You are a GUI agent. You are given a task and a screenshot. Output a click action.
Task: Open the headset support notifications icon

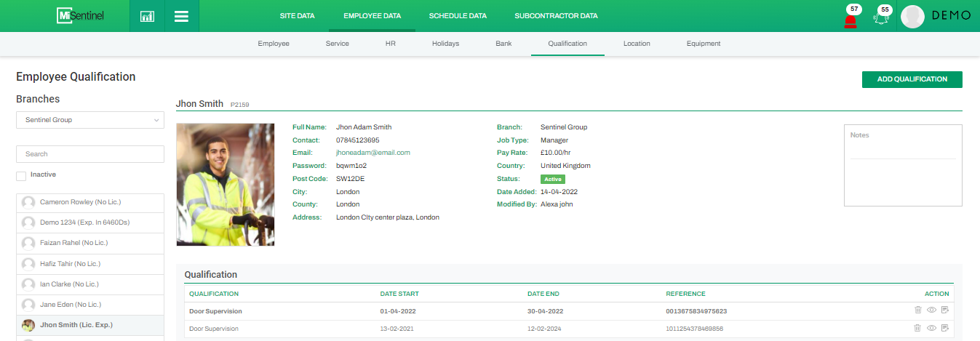click(x=883, y=20)
